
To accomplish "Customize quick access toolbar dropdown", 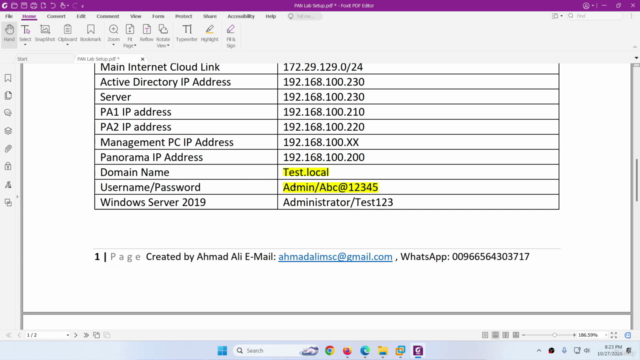I will [82, 6].
